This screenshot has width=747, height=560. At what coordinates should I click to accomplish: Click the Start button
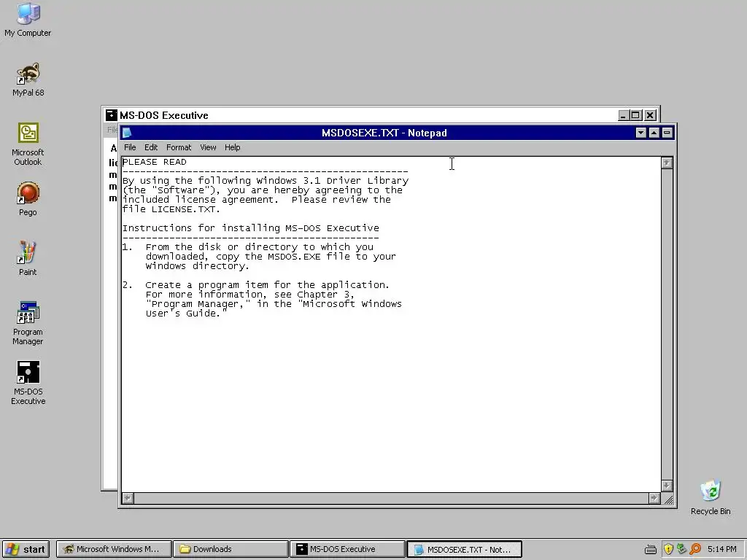[x=26, y=549]
